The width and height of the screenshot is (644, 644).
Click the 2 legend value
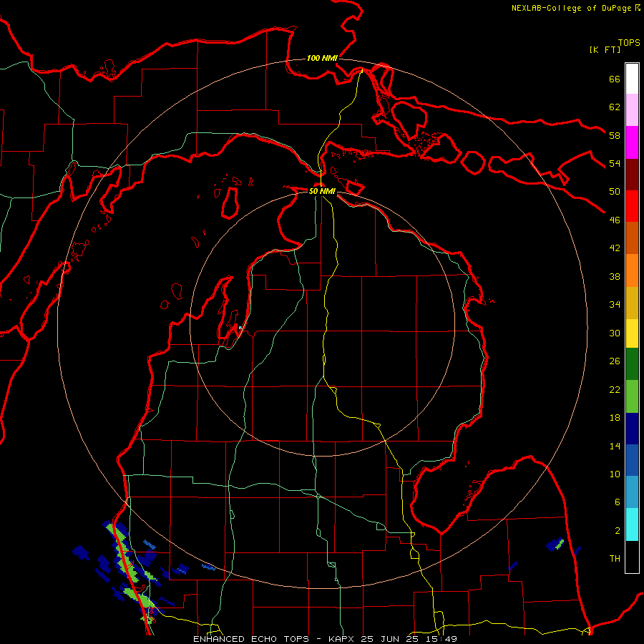(617, 531)
